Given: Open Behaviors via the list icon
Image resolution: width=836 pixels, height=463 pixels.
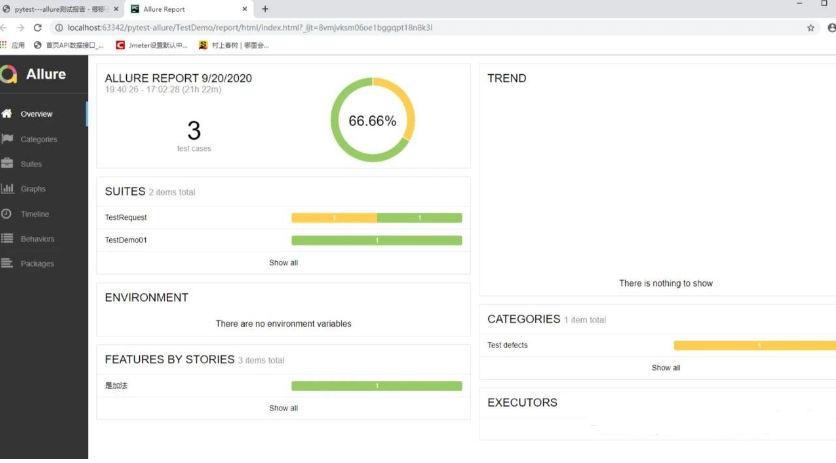Looking at the screenshot, I should point(7,238).
